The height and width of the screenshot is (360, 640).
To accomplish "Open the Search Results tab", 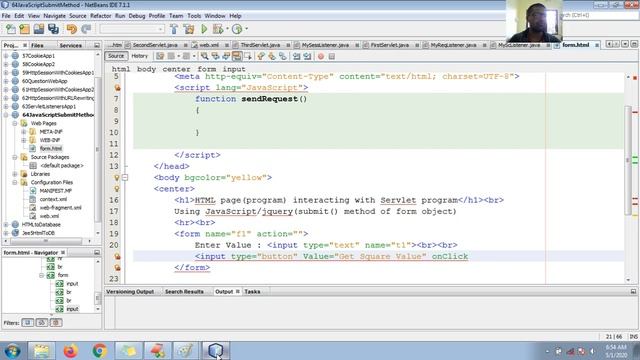I will [184, 291].
